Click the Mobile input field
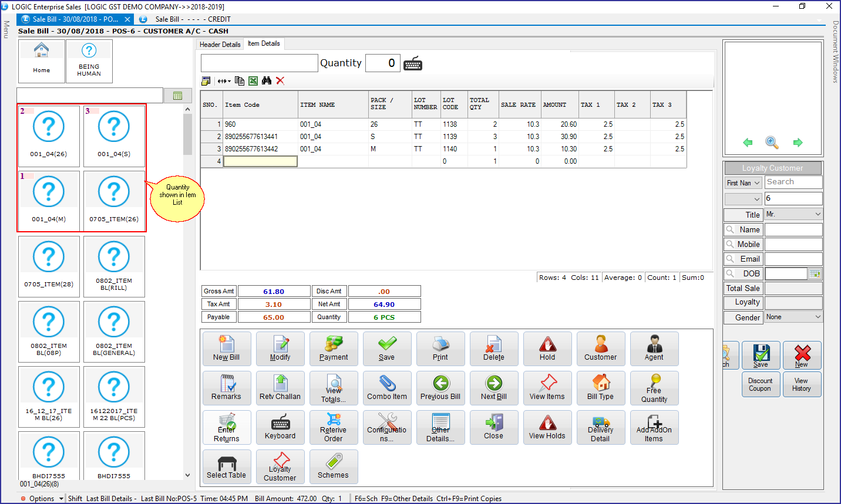Image resolution: width=841 pixels, height=504 pixels. pyautogui.click(x=793, y=244)
